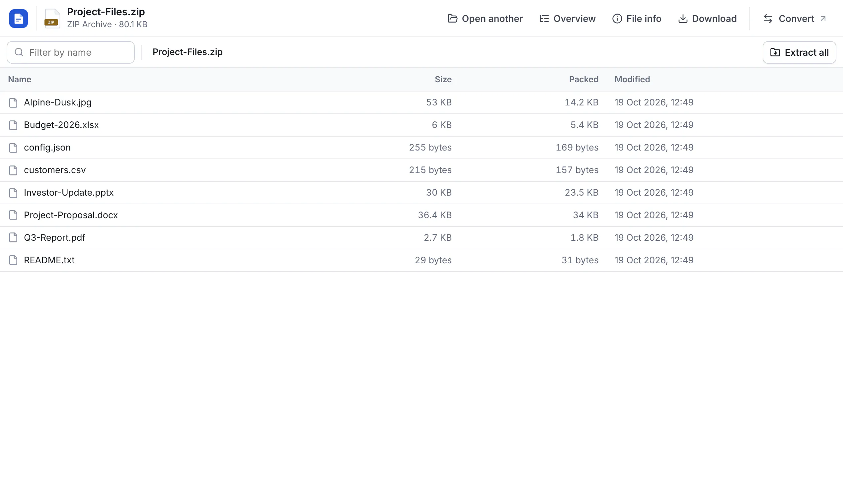843x504 pixels.
Task: Sort the list by Name column
Action: pyautogui.click(x=20, y=80)
